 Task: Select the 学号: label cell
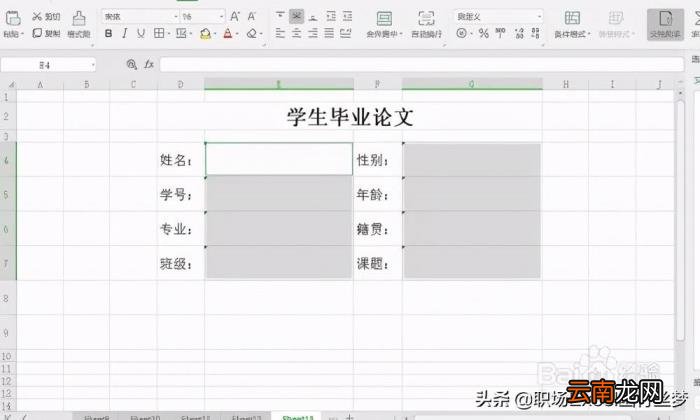pyautogui.click(x=181, y=194)
